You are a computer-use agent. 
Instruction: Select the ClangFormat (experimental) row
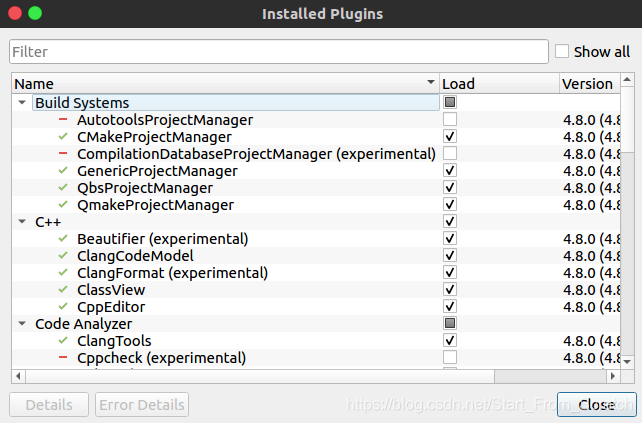(x=316, y=272)
